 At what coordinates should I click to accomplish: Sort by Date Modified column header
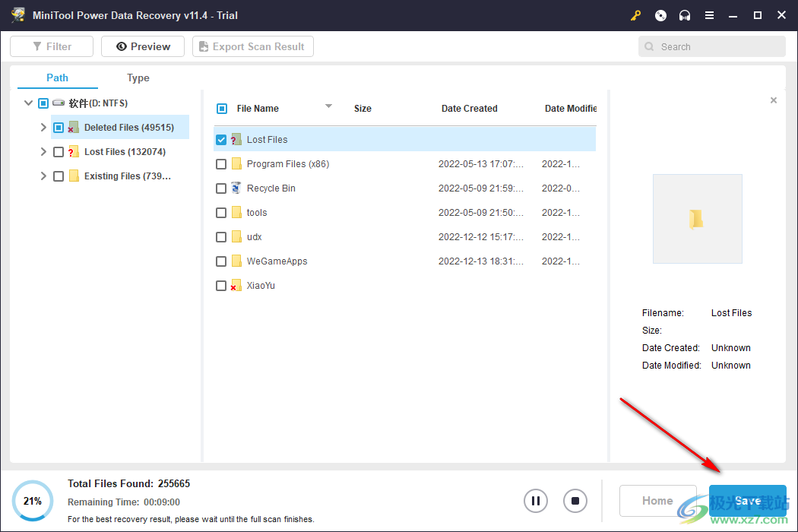(x=571, y=109)
